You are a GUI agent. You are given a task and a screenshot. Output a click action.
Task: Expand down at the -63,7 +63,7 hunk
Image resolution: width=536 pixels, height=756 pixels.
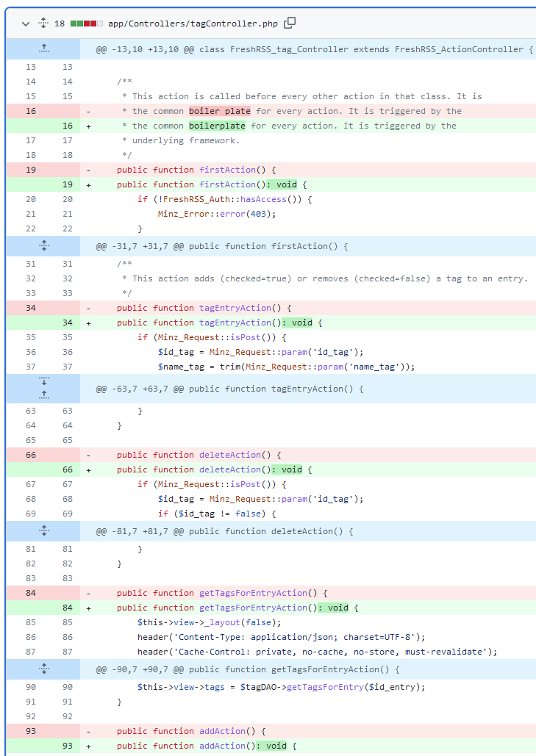point(44,382)
